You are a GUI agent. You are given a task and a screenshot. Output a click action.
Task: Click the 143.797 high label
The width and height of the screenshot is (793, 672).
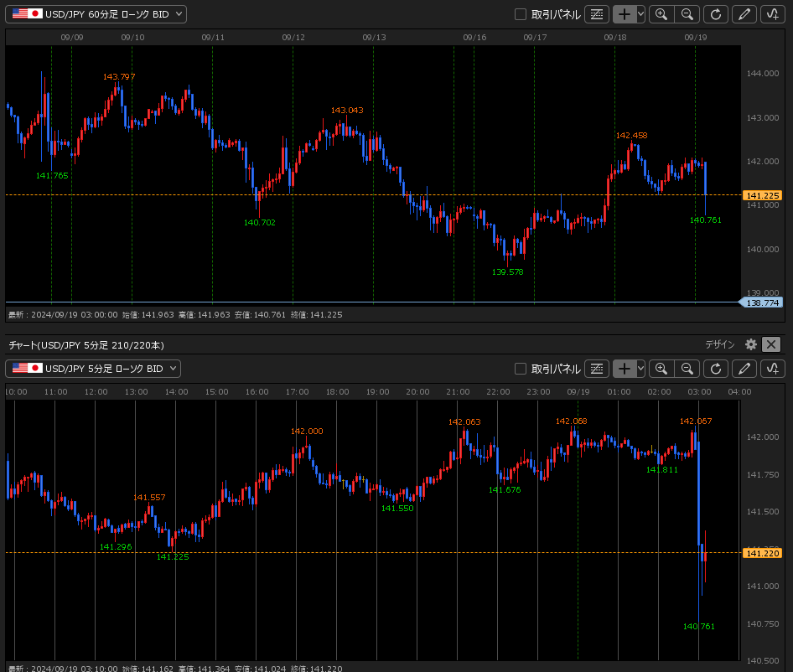tap(119, 77)
